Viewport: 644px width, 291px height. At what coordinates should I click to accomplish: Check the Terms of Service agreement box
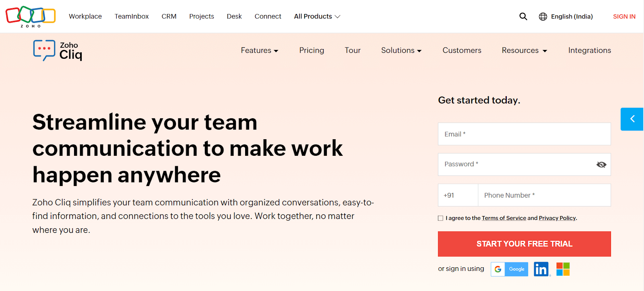[x=440, y=218]
